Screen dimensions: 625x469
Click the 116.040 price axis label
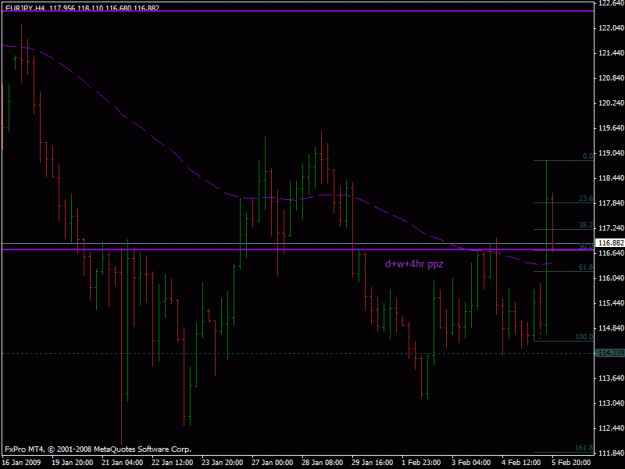point(611,278)
